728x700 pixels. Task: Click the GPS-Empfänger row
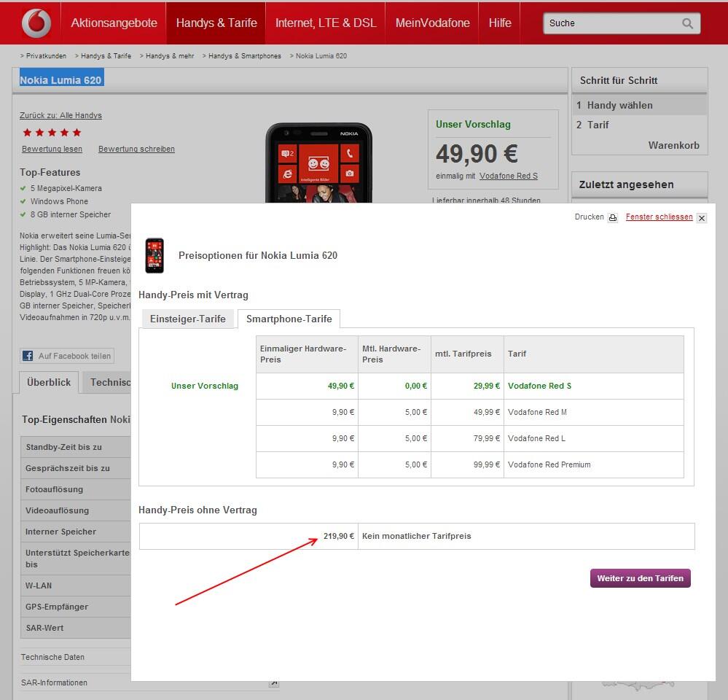[x=76, y=607]
